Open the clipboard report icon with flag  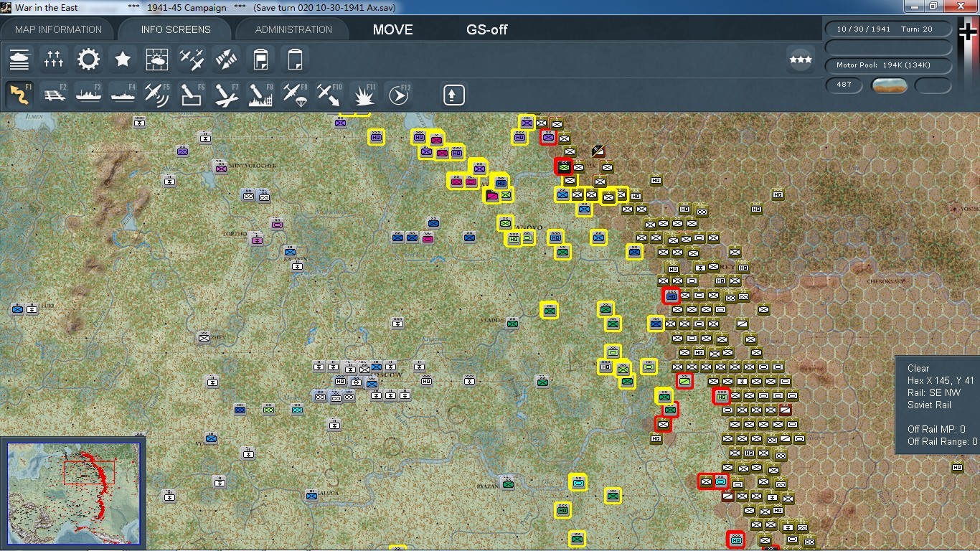pos(260,59)
